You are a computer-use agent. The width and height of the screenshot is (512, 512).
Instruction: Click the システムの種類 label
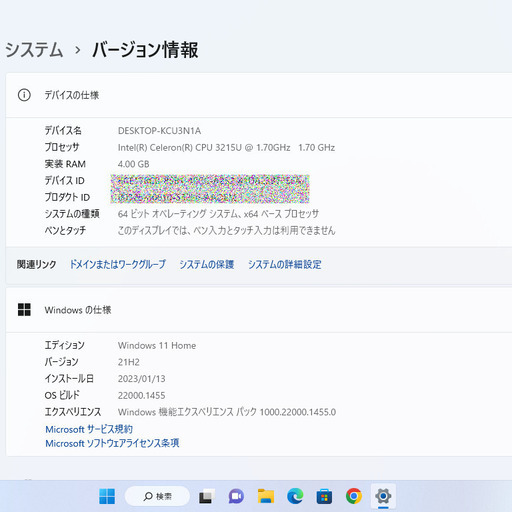(72, 214)
